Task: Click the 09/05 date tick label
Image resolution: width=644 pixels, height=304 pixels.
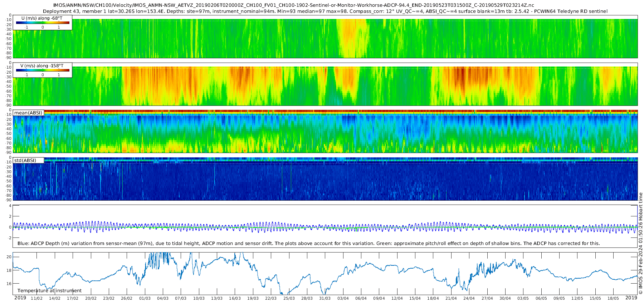Action: (x=559, y=298)
